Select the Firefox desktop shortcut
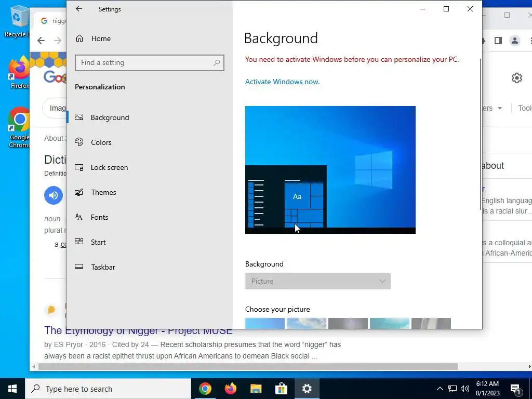Image resolution: width=532 pixels, height=399 pixels. tap(19, 73)
